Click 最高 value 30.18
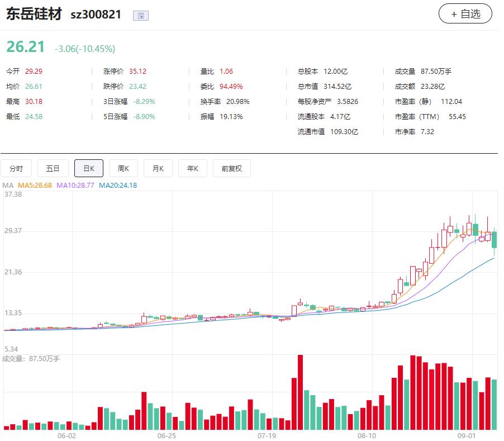The width and height of the screenshot is (504, 441). point(34,102)
